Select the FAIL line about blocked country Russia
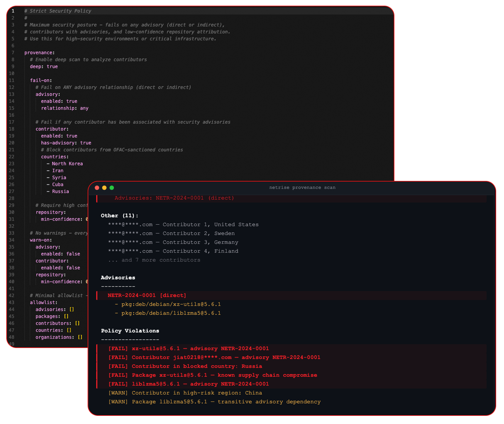The image size is (504, 424). 185,366
